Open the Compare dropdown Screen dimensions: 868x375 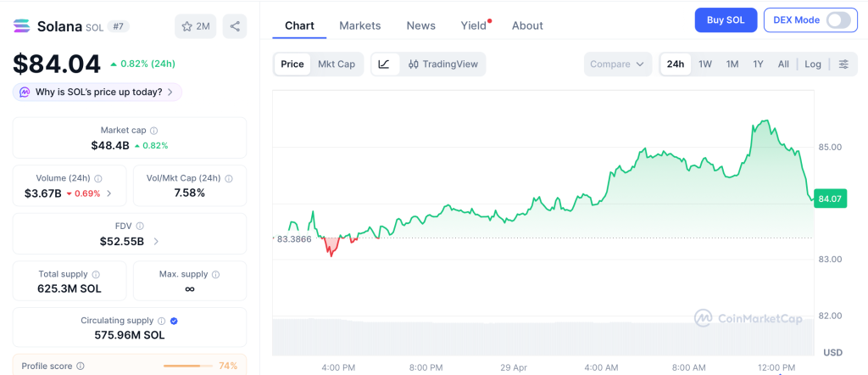[618, 64]
